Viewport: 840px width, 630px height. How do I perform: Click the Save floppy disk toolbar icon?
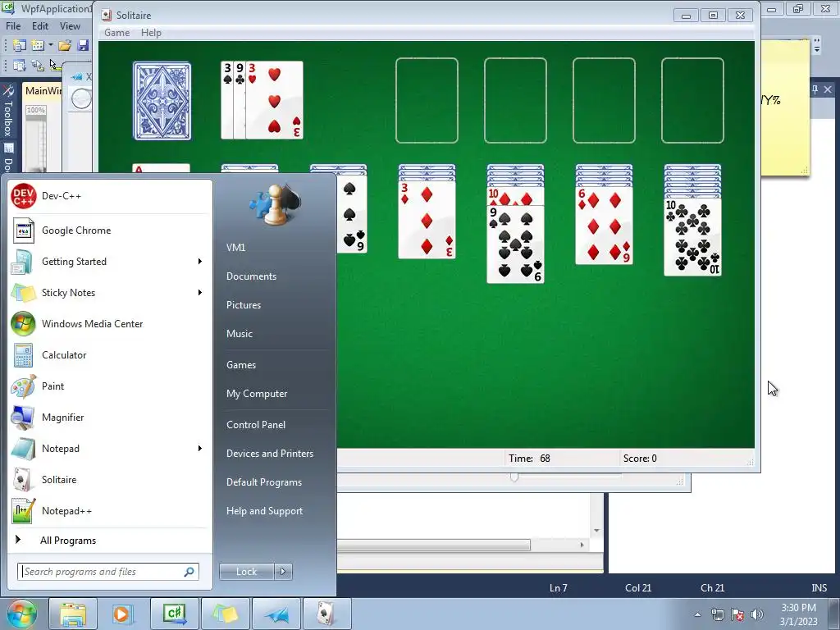tap(83, 46)
